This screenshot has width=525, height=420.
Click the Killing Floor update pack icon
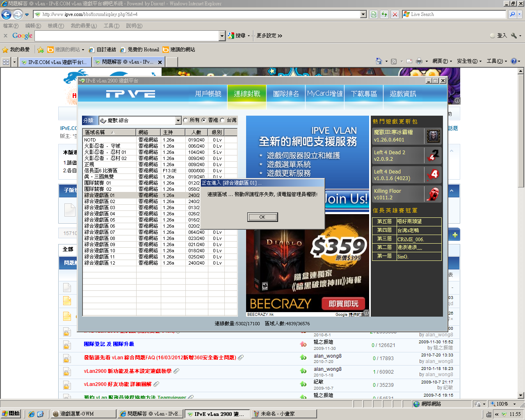[x=433, y=194]
